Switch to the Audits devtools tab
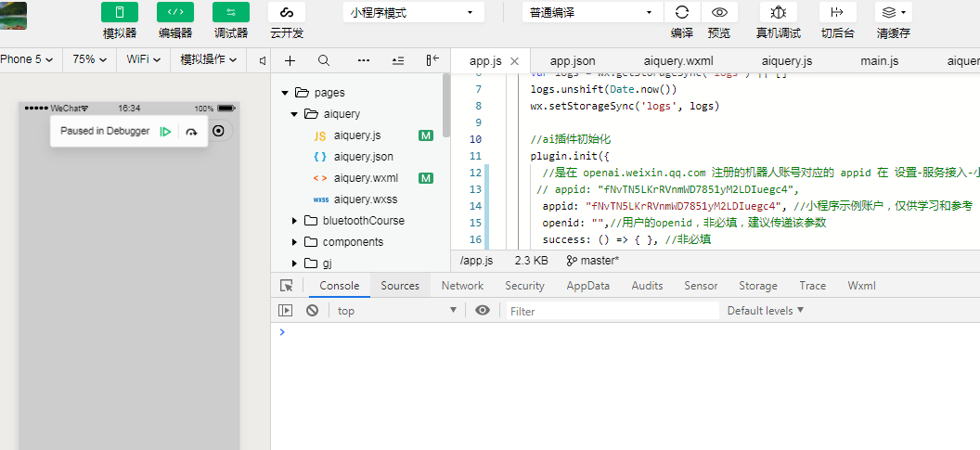Viewport: 980px width, 450px height. pyautogui.click(x=647, y=286)
